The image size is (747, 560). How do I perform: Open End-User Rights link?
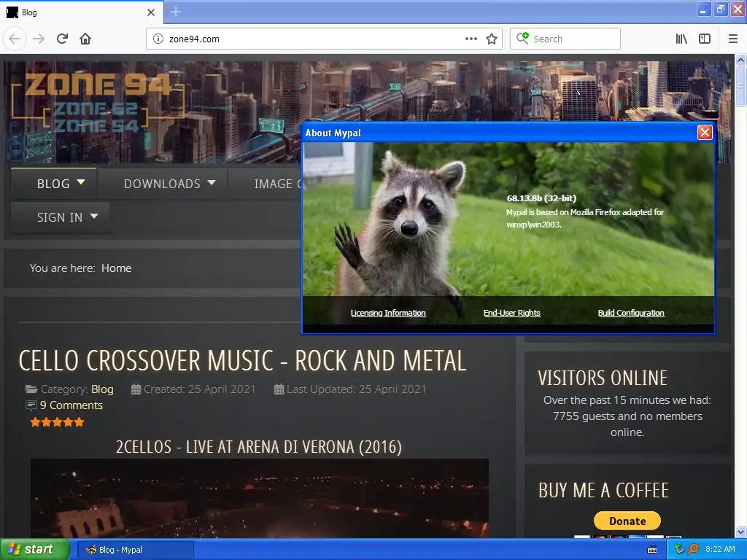tap(511, 313)
